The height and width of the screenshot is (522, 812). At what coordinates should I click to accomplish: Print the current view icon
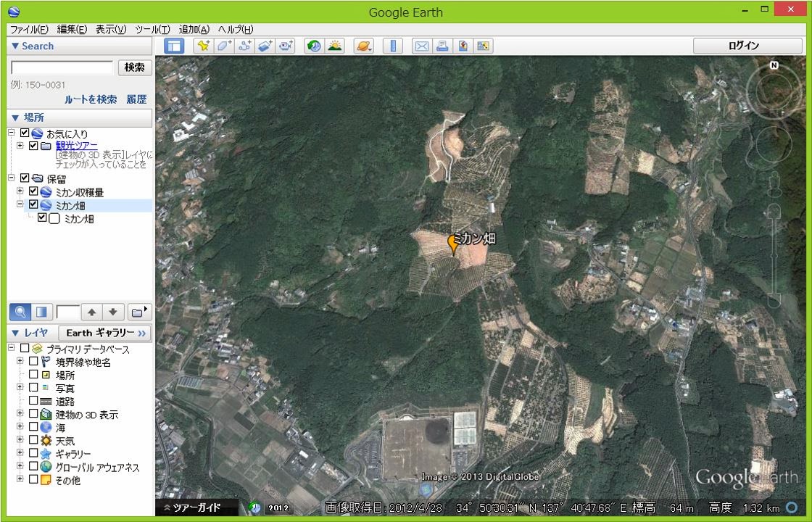[x=442, y=46]
